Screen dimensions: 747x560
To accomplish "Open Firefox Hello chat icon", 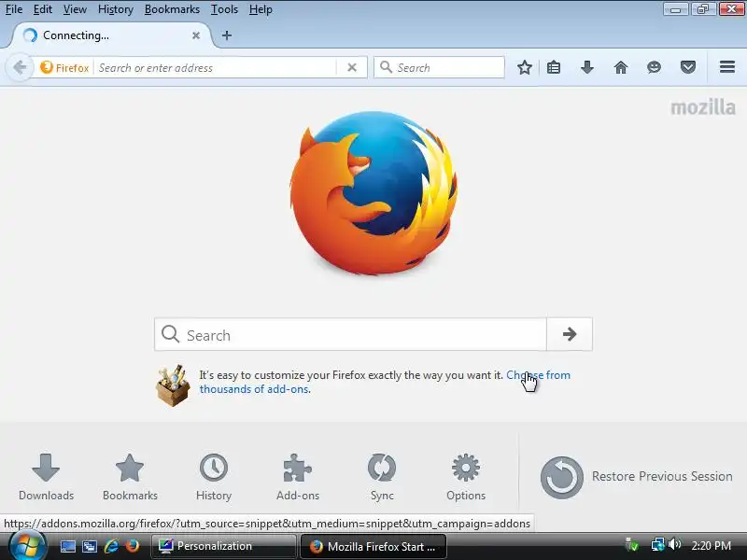I will click(654, 67).
